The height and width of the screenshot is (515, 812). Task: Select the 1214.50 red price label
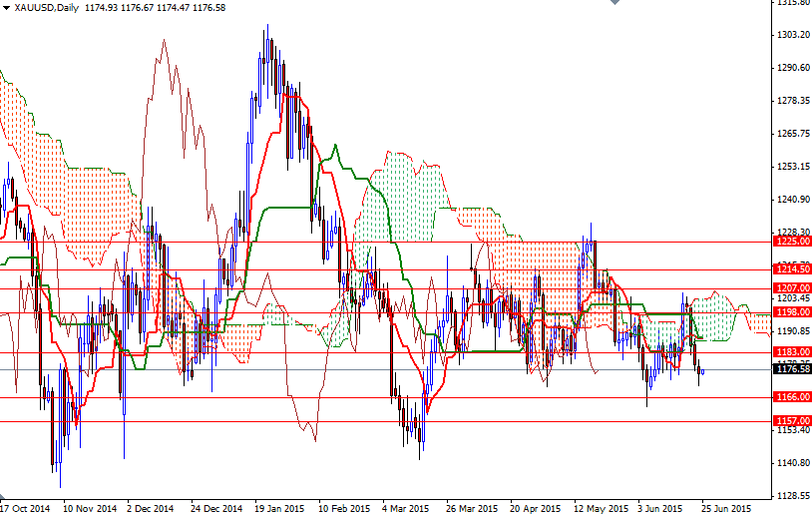790,268
